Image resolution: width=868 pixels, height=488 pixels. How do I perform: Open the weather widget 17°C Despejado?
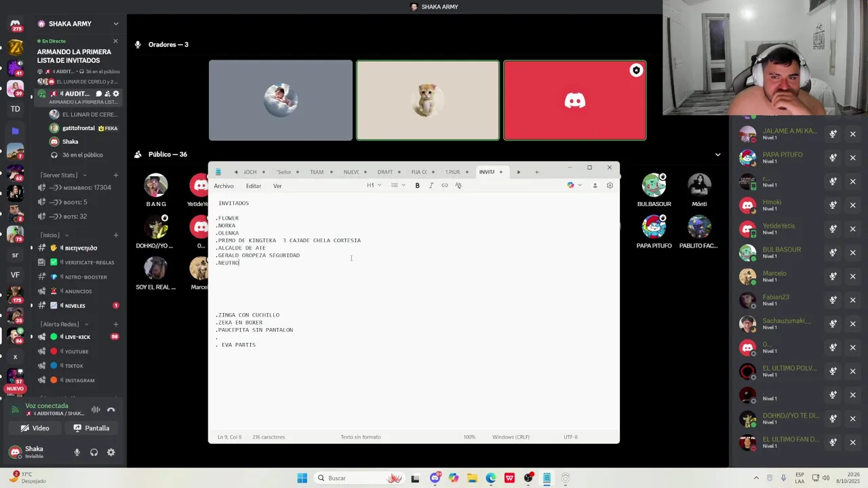(x=28, y=478)
